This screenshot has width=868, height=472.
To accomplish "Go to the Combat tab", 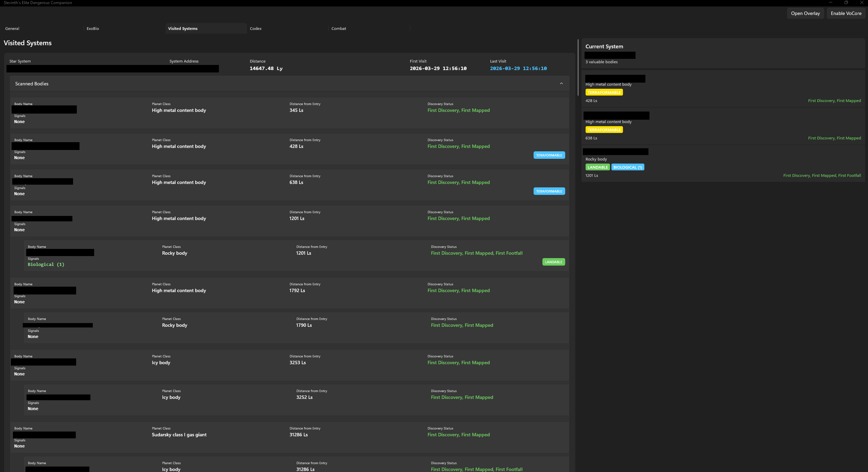I will click(x=338, y=29).
